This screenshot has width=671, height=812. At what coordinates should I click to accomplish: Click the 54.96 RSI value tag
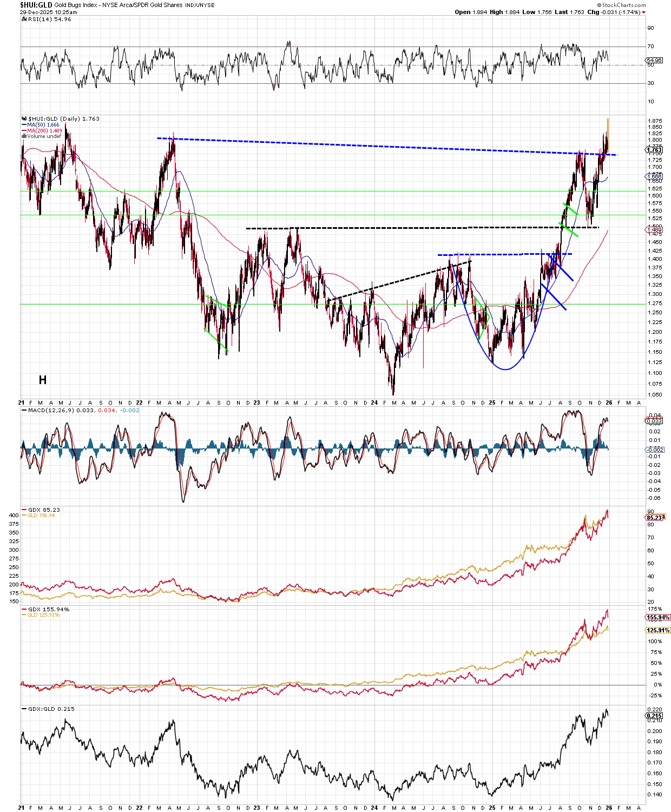pos(654,60)
